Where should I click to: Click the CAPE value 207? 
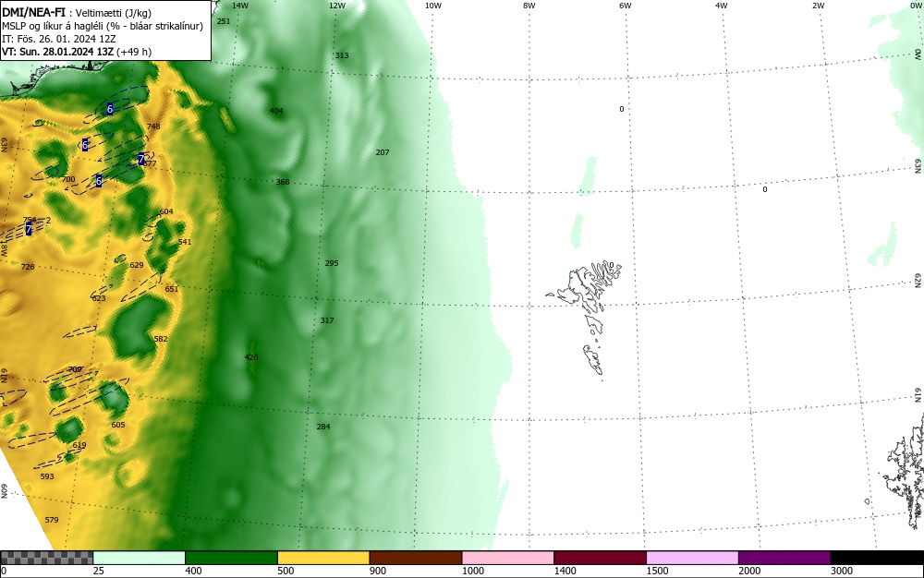383,152
